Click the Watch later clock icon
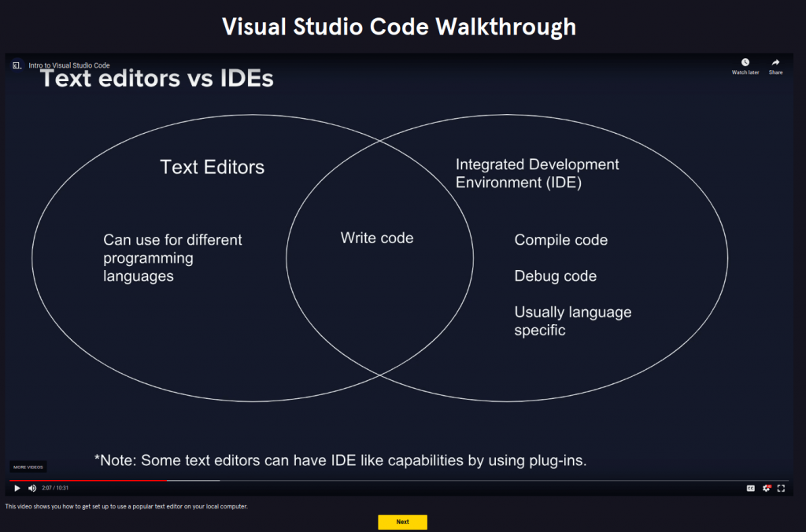 (x=745, y=62)
